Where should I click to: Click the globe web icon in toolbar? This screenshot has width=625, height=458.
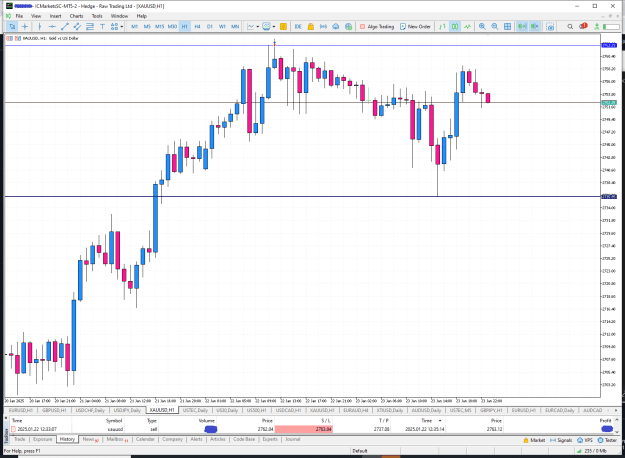(348, 27)
